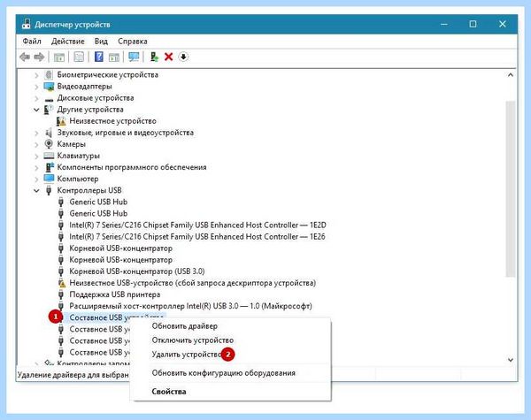The image size is (531, 420).
Task: Maximize the Device Manager window
Action: [473, 24]
